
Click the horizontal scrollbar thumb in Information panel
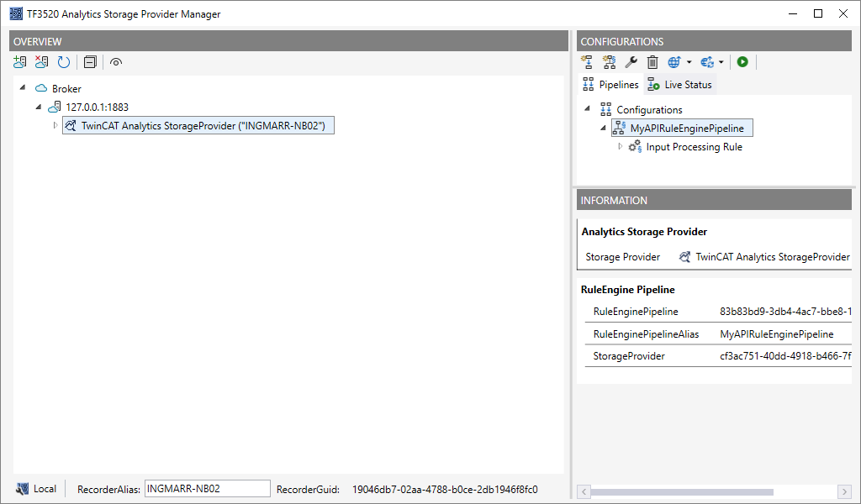[682, 491]
